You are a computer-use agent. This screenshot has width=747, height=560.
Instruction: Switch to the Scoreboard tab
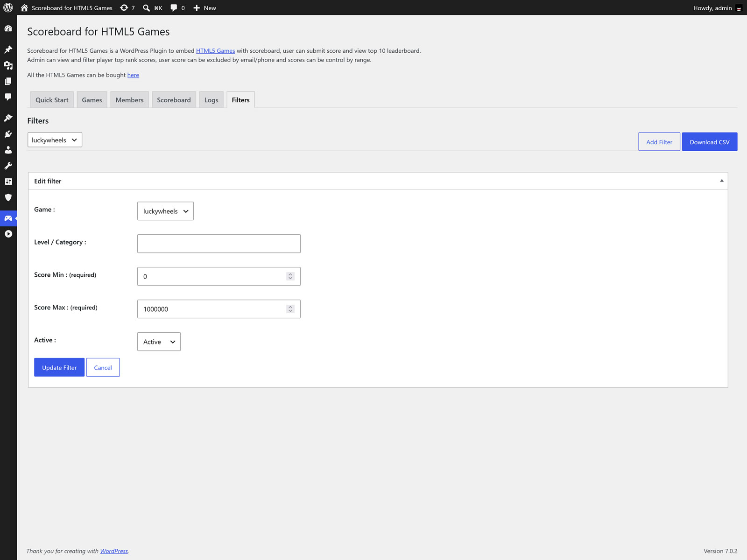174,100
